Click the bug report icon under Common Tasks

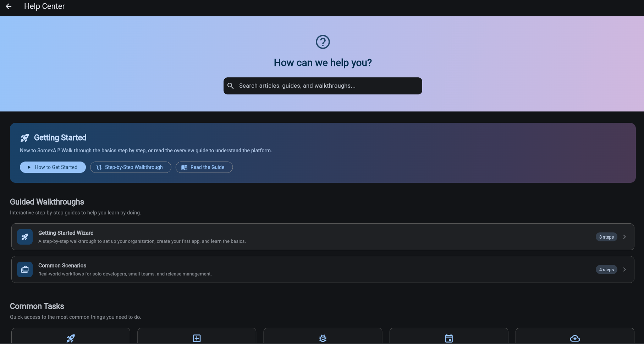(323, 338)
